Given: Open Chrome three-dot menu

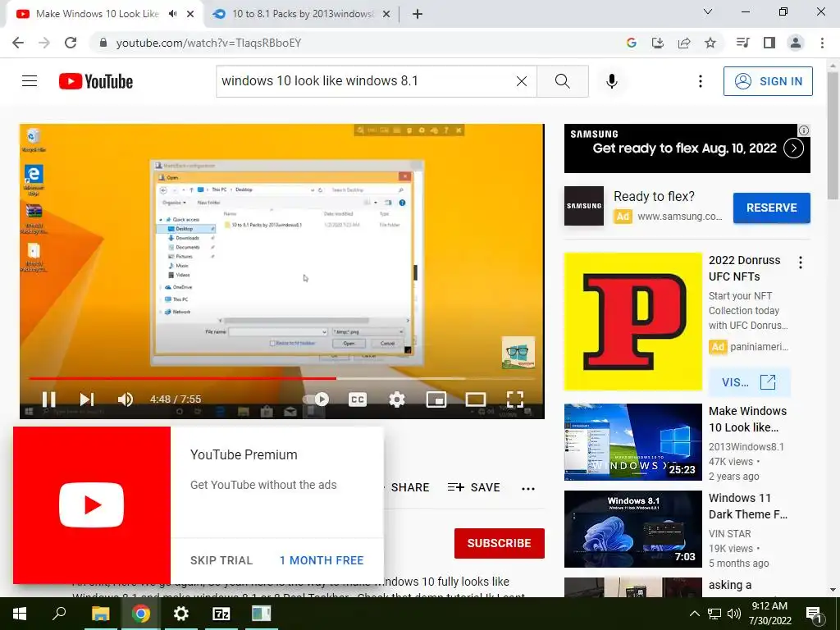Looking at the screenshot, I should (822, 43).
